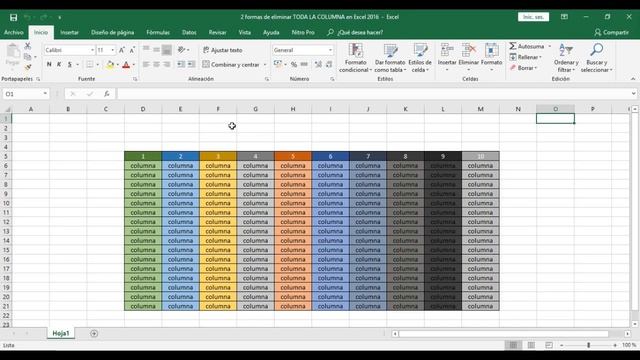
Task: Open Buscar y seleccionar menu
Action: coord(596,58)
